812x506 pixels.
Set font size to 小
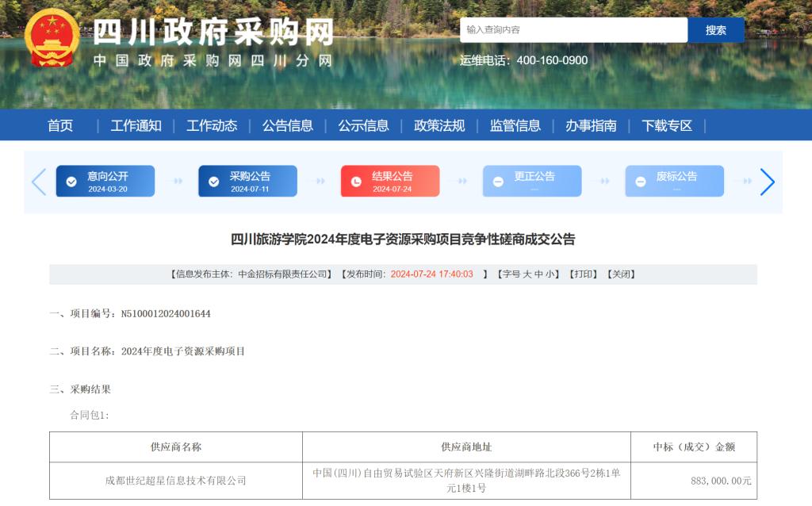point(550,274)
